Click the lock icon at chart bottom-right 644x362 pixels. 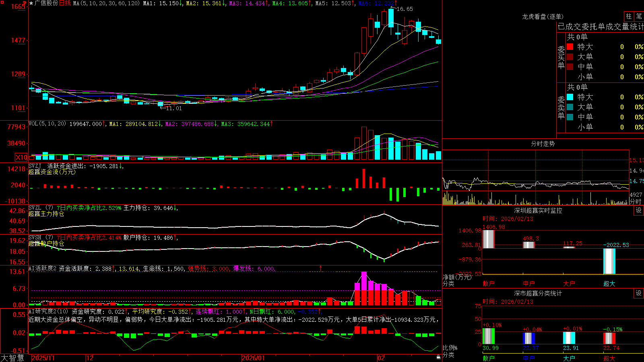pos(438,357)
